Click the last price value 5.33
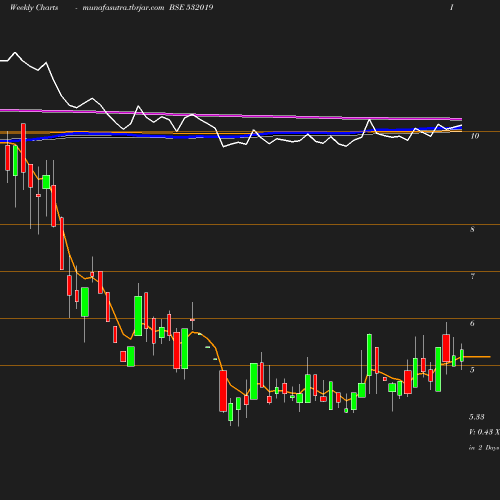Viewport: 500px width, 500px height. (477, 417)
